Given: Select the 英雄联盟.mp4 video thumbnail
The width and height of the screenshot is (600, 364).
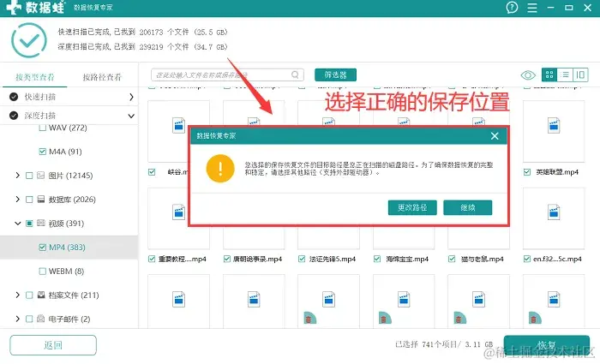Looking at the screenshot, I should 554,132.
